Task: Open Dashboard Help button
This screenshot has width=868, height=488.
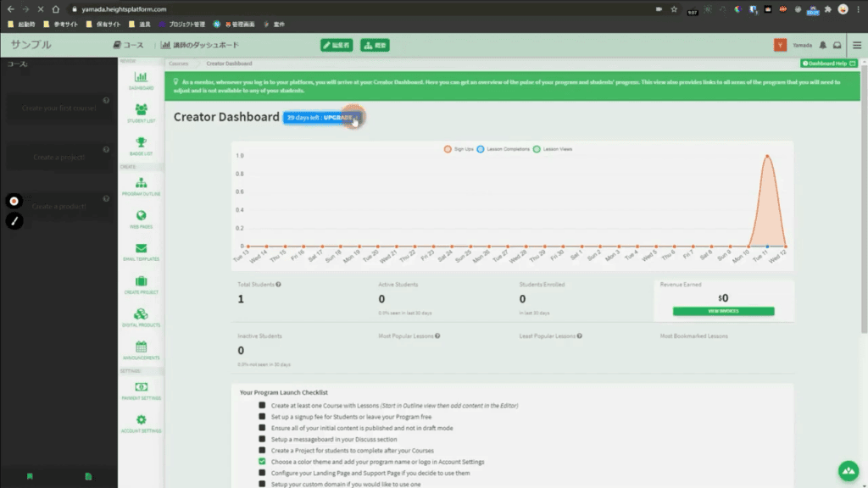Action: [829, 64]
